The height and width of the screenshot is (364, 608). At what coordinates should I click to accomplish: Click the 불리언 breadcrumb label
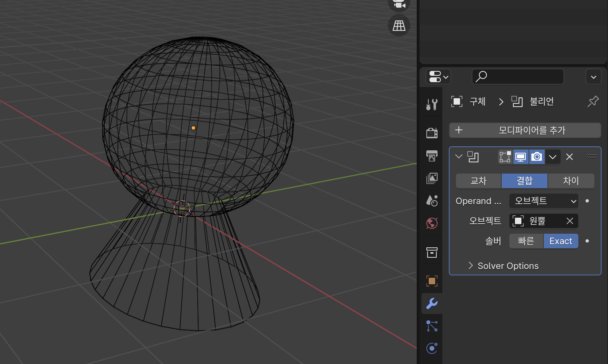tap(542, 101)
